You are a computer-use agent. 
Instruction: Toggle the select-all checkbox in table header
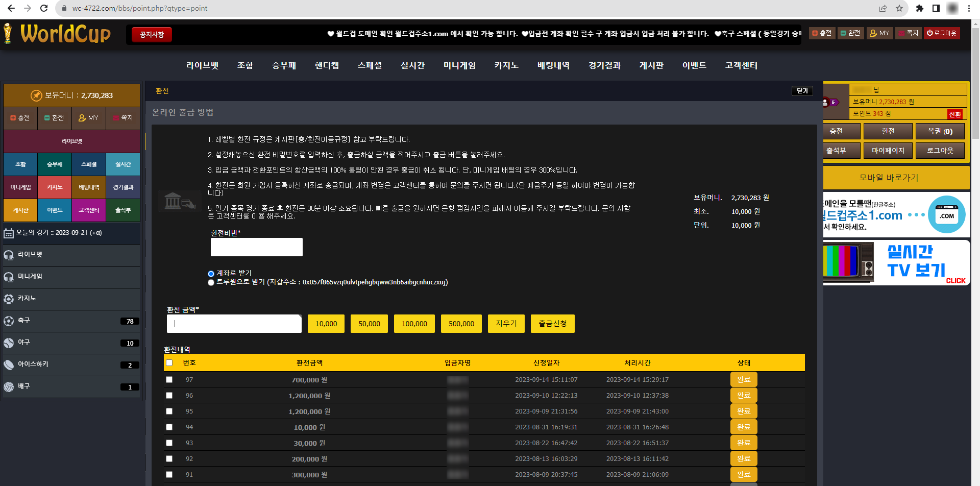tap(169, 363)
